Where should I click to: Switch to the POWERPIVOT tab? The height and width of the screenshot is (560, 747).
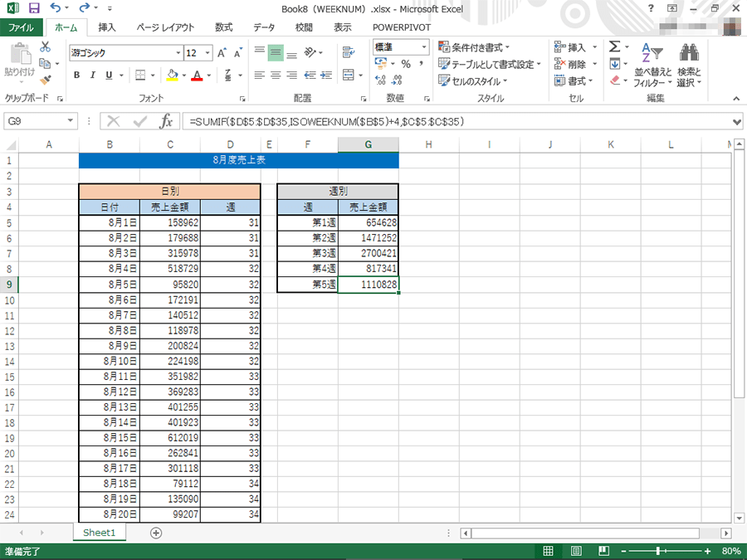[402, 27]
